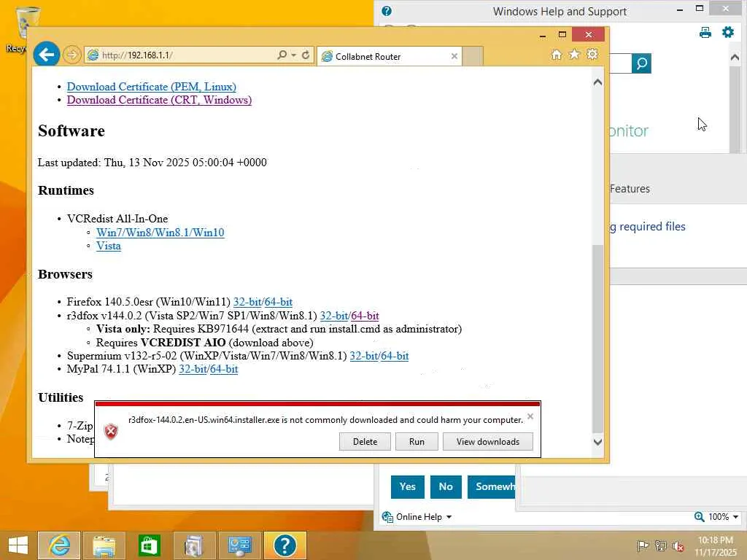Open the address bar autocomplete dropdown arrow
This screenshot has height=560, width=747.
click(293, 55)
